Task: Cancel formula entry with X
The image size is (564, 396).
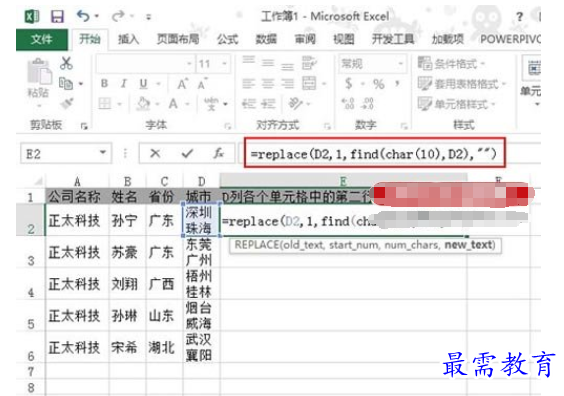Action: [155, 154]
